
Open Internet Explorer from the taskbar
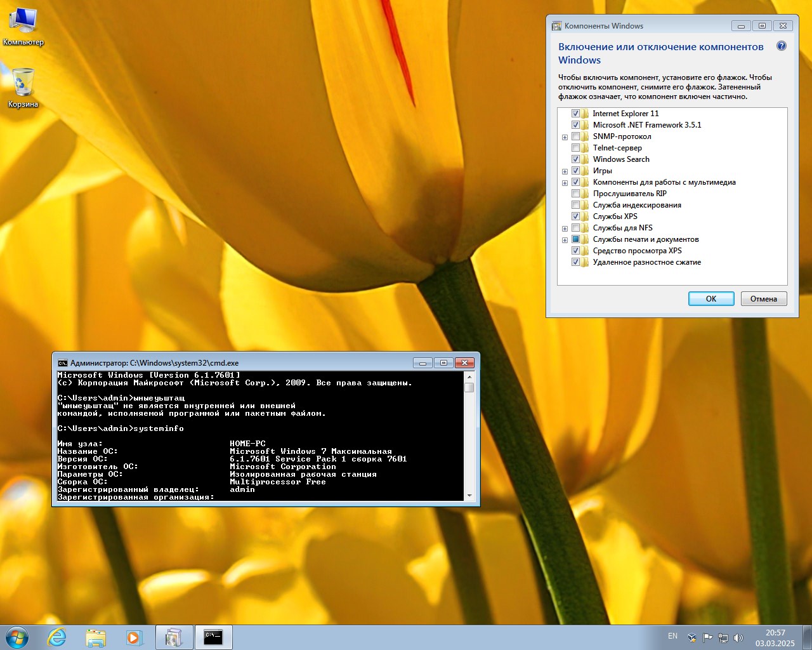coord(57,637)
